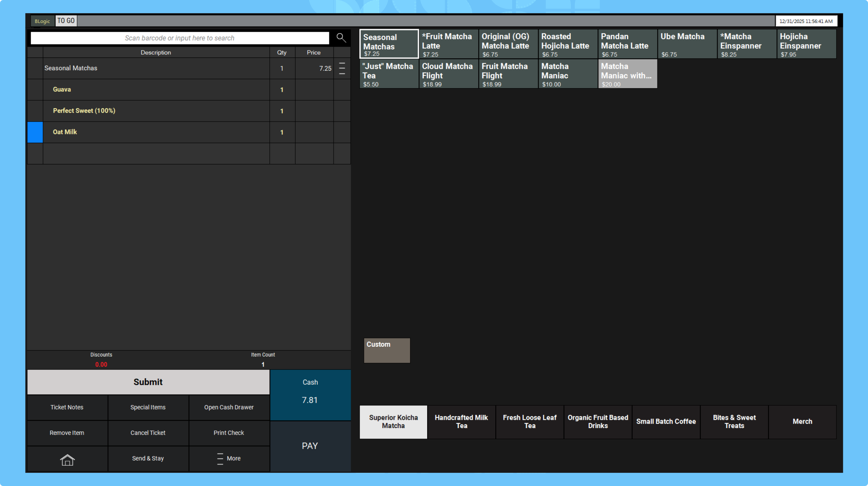Click Send & Stay
Viewport: 868px width, 486px height.
pyautogui.click(x=148, y=459)
